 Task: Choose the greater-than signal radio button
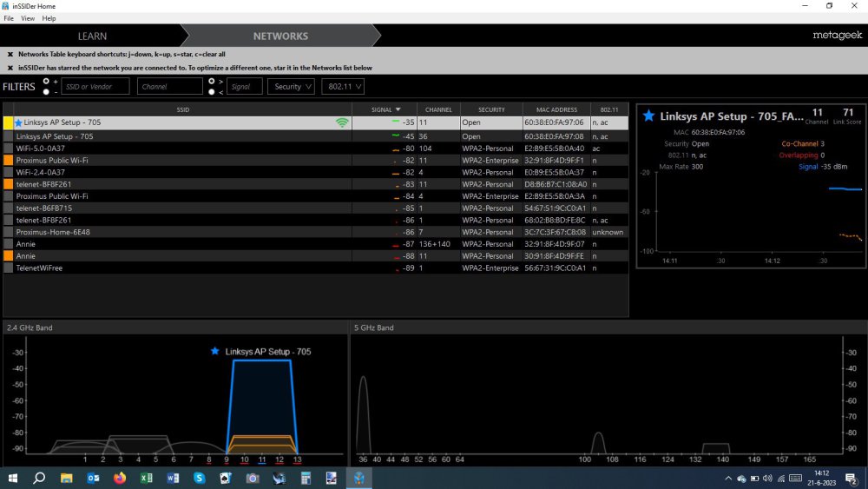tap(211, 82)
